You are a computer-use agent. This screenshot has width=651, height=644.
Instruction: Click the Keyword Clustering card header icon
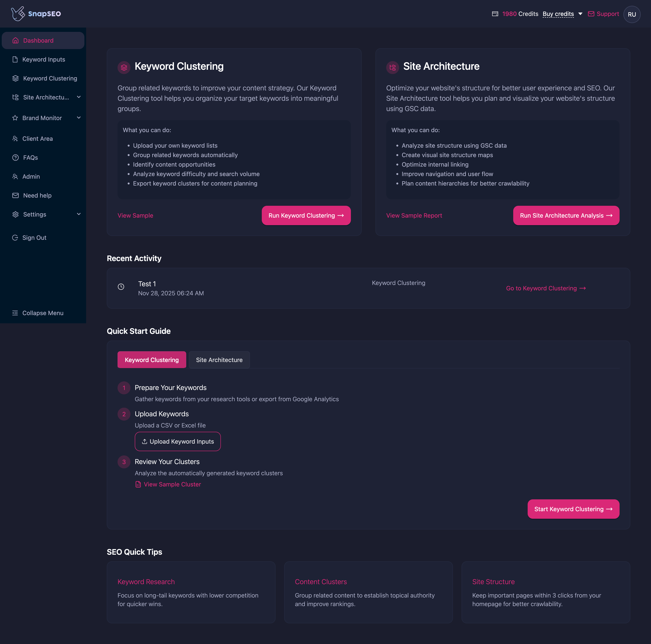pos(124,67)
